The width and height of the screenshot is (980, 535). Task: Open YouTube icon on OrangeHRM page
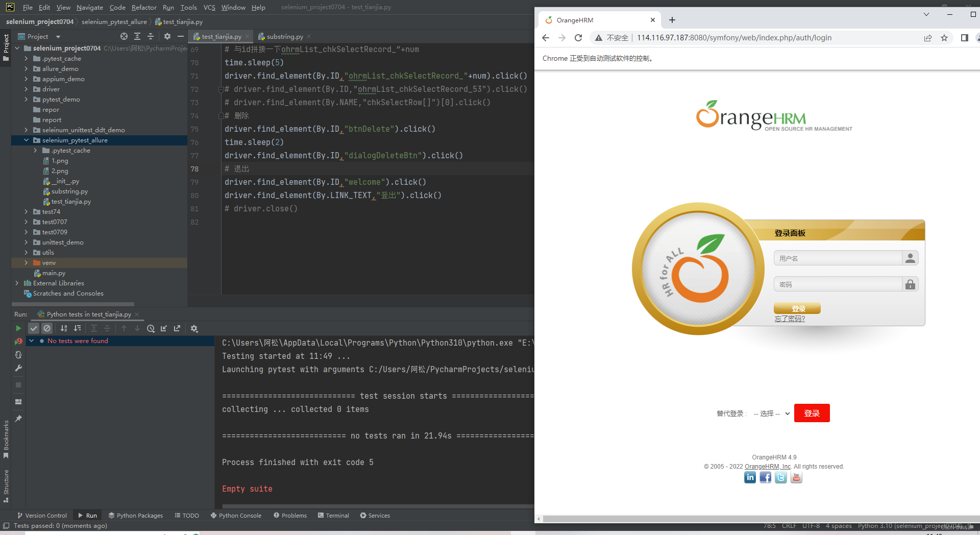pyautogui.click(x=796, y=477)
